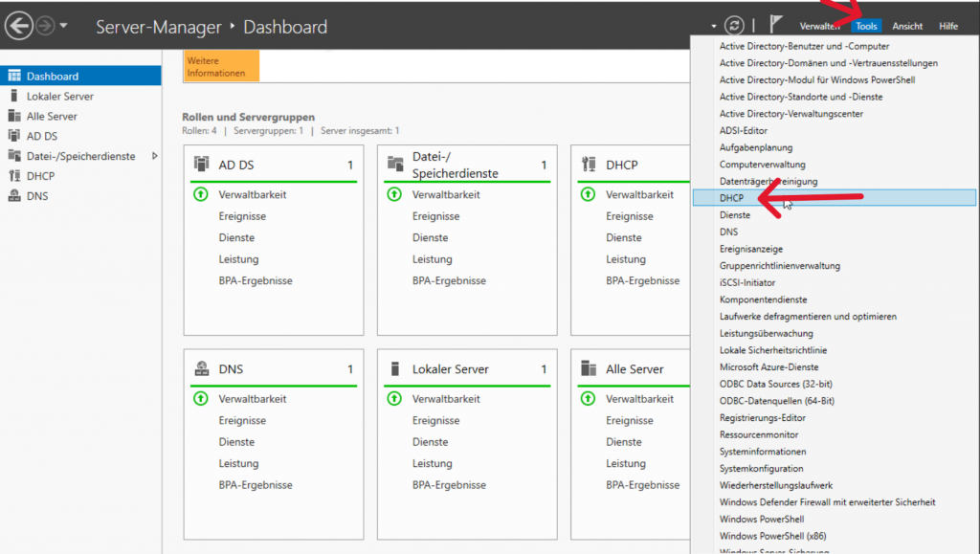Click the refresh icon in header
The height and width of the screenshot is (554, 980).
(x=734, y=26)
